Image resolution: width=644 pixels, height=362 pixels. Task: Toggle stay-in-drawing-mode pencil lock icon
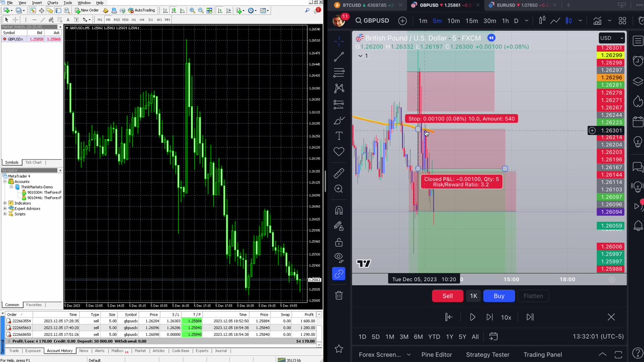(339, 226)
